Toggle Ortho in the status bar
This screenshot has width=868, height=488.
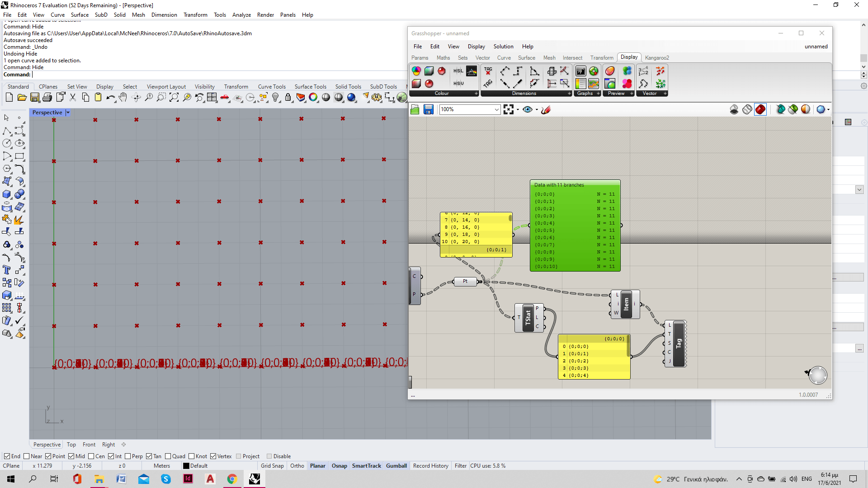297,466
